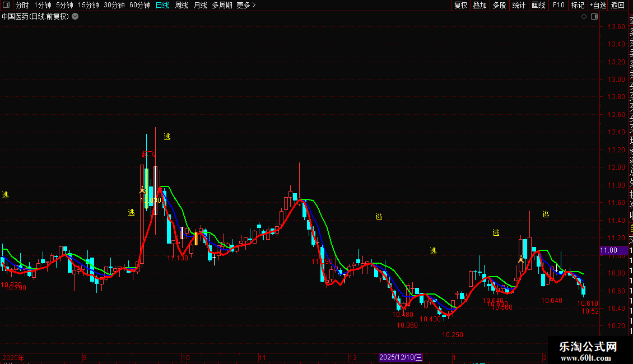Select the 60分钟 period tab
Screen dimensions: 633x364
139,5
